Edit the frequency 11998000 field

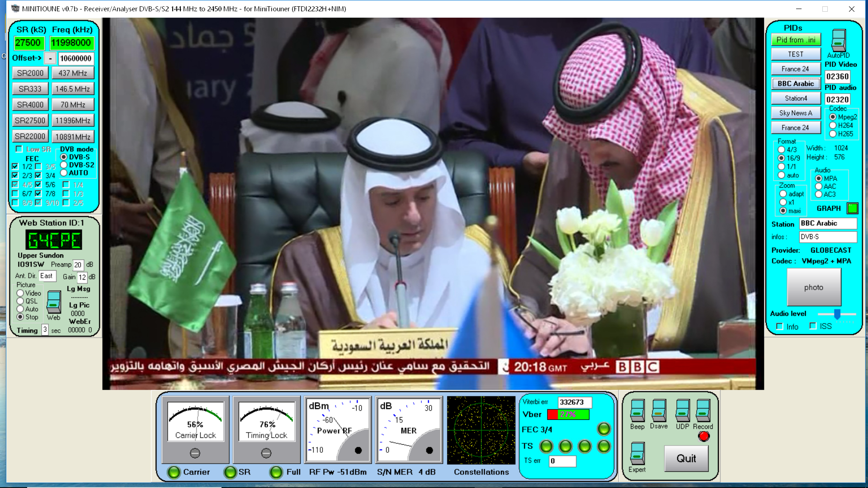(71, 43)
